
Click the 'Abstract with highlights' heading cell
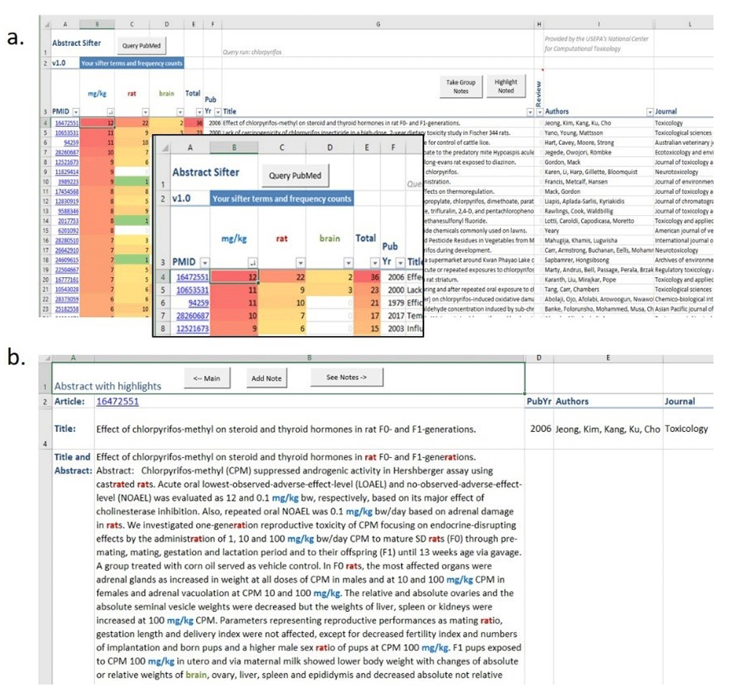[108, 386]
